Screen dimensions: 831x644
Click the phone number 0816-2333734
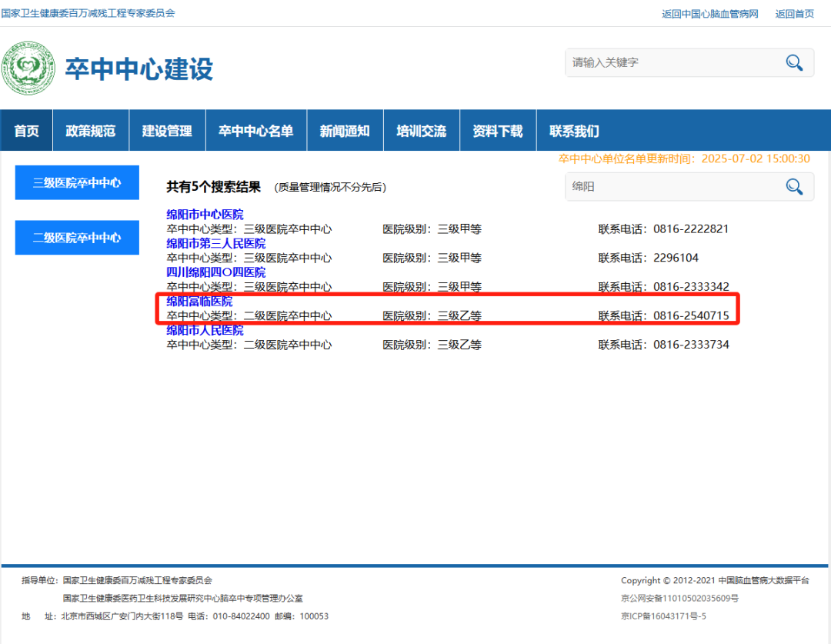pos(691,345)
